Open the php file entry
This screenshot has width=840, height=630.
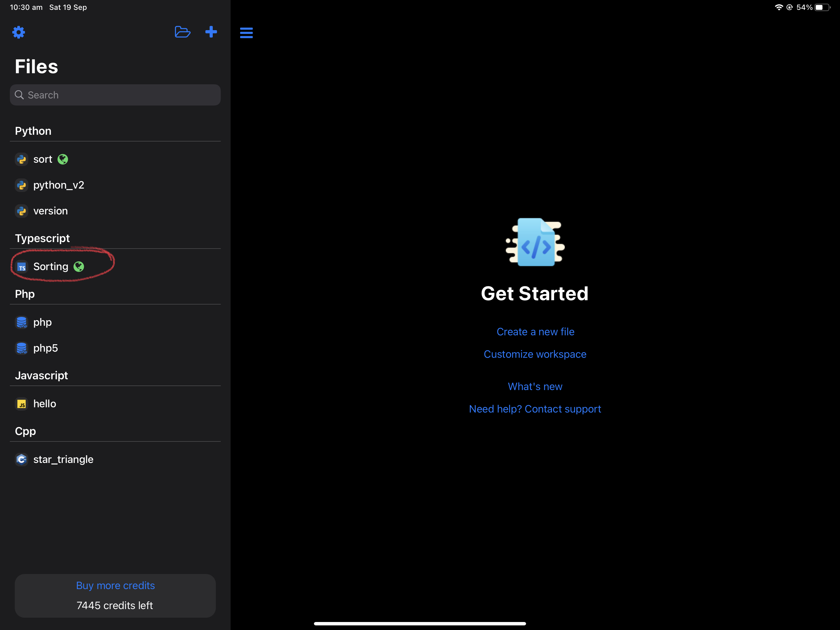point(115,323)
